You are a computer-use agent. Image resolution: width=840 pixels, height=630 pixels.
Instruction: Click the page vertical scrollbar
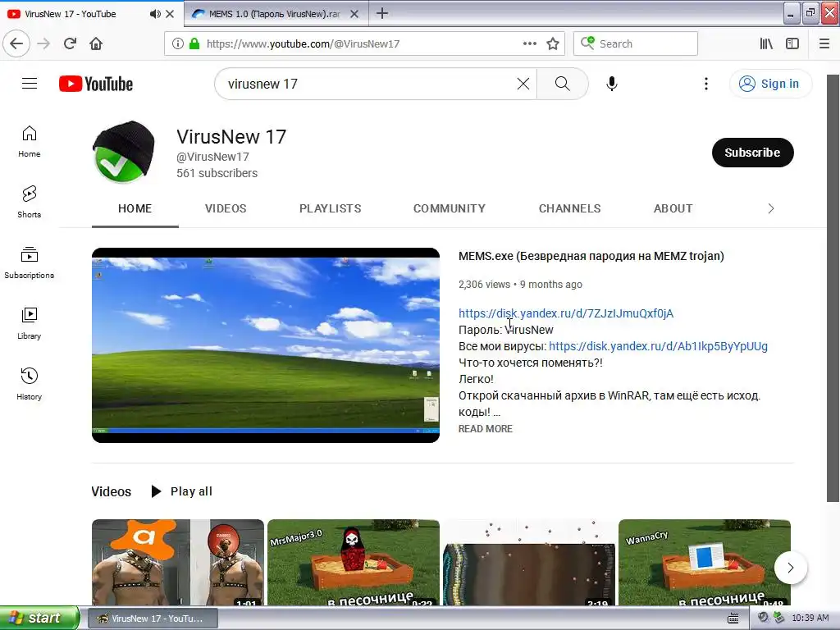tap(833, 288)
